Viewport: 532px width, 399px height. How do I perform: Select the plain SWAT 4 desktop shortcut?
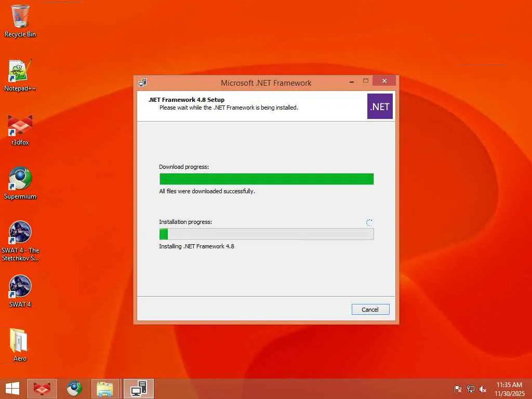[x=20, y=291]
